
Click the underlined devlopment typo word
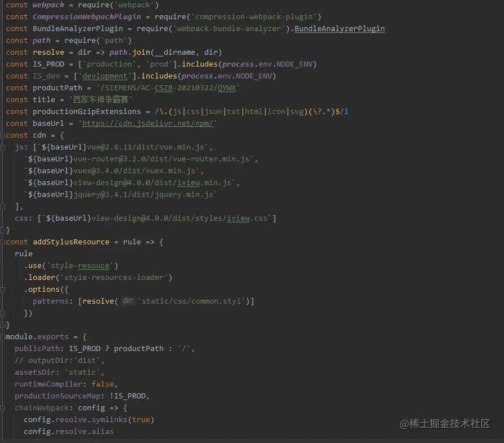coord(106,76)
